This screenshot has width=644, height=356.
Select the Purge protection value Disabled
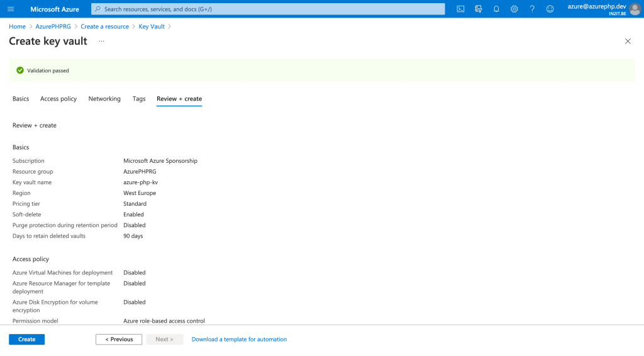(135, 225)
